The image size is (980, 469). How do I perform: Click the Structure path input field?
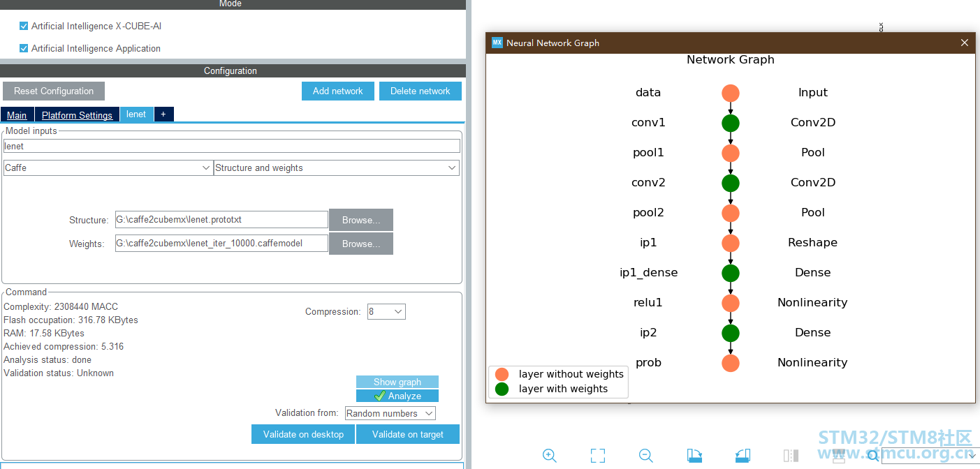tap(221, 220)
